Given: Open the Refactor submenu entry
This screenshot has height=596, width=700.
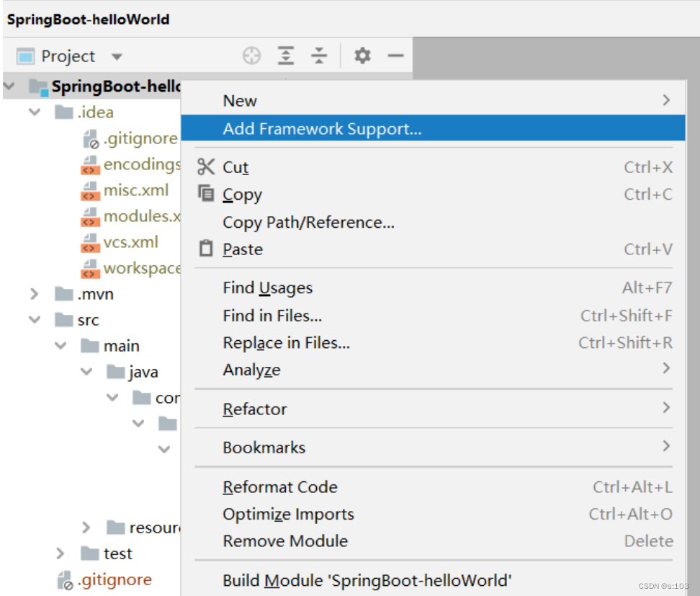Looking at the screenshot, I should [433, 409].
